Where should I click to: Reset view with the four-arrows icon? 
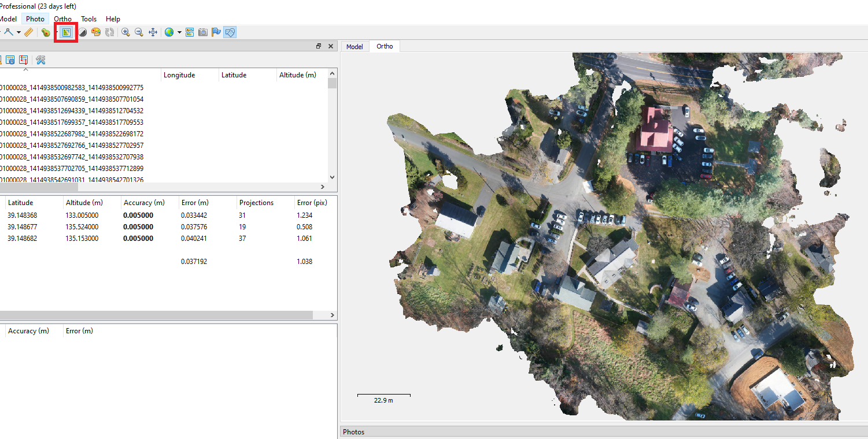pyautogui.click(x=153, y=32)
